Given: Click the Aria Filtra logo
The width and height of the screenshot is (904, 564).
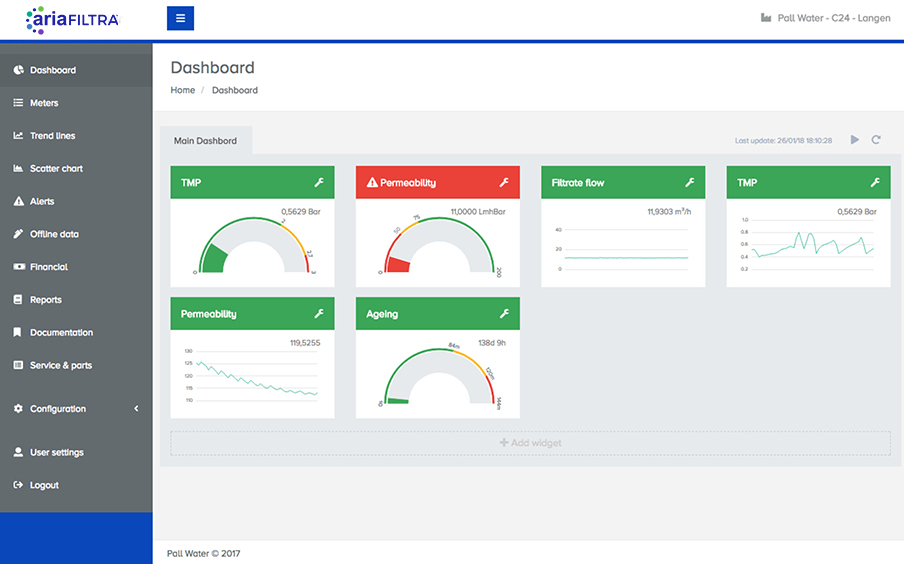Looking at the screenshot, I should point(73,19).
